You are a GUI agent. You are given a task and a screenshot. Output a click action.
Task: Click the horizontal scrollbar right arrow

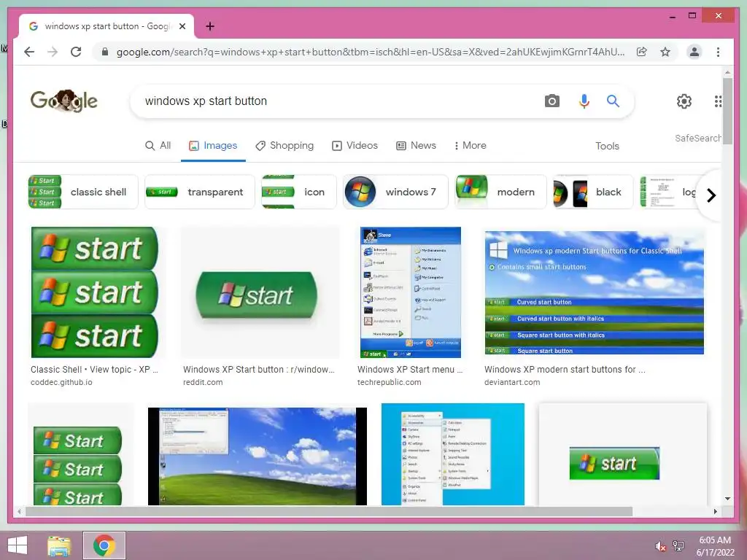715,511
